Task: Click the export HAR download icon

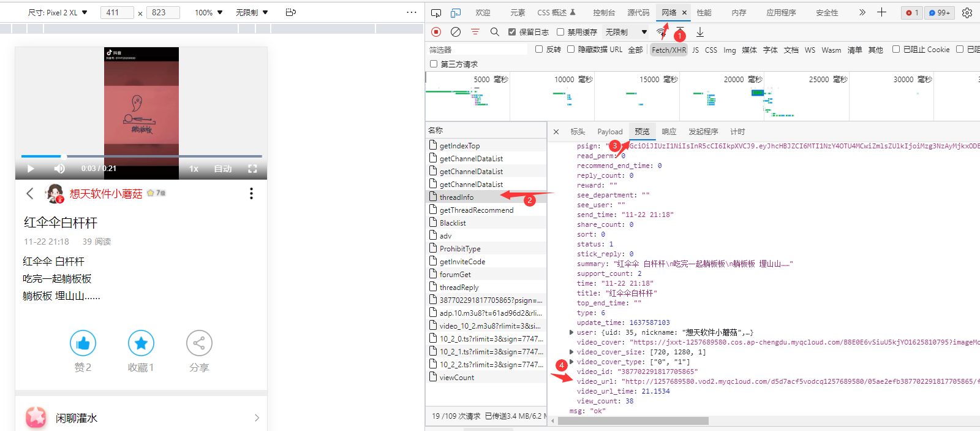Action: click(700, 32)
